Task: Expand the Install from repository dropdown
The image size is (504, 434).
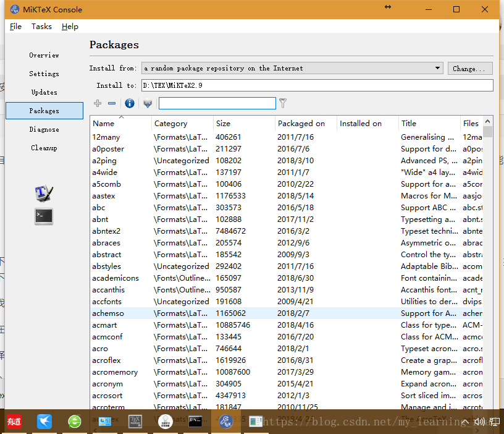Action: (x=292, y=68)
